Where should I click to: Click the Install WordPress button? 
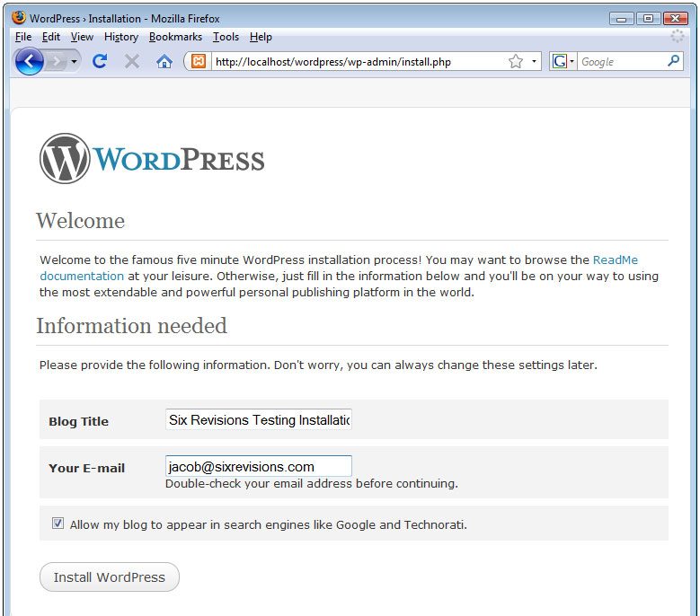110,577
